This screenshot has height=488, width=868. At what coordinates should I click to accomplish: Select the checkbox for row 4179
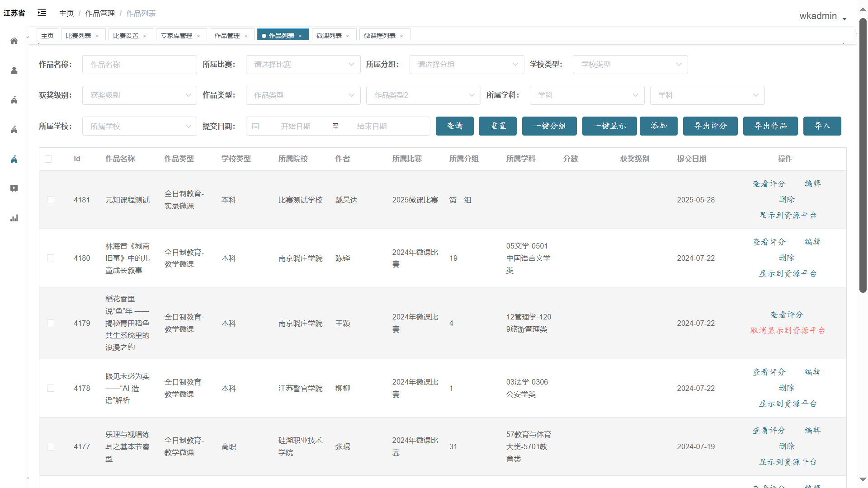pyautogui.click(x=51, y=324)
